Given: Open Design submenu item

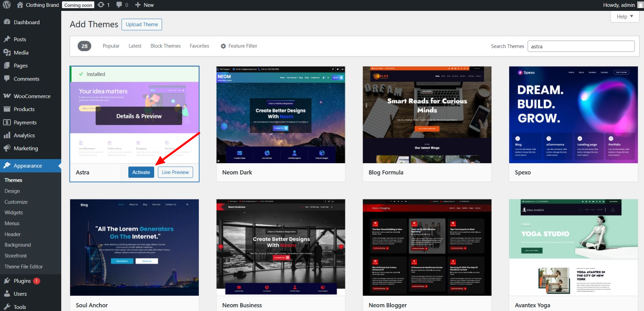Looking at the screenshot, I should tap(12, 191).
